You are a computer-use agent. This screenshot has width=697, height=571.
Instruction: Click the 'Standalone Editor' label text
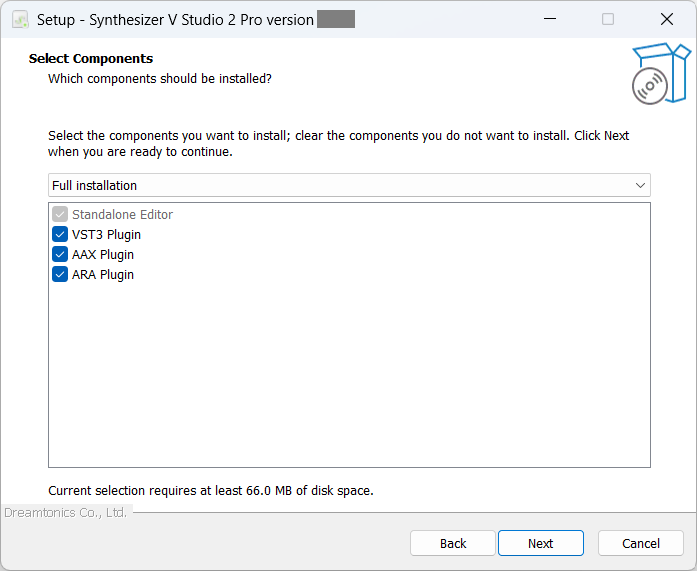tap(122, 215)
